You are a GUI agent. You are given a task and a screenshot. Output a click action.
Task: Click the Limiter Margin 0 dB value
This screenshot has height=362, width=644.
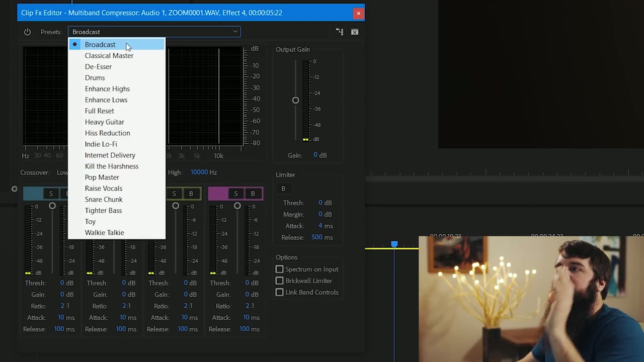[325, 214]
